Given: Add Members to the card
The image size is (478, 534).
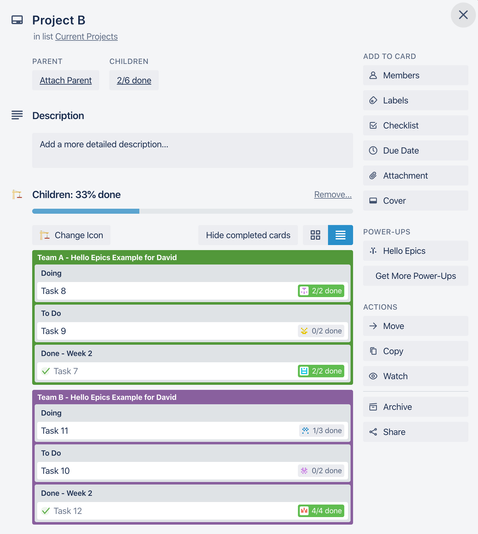Looking at the screenshot, I should point(415,75).
